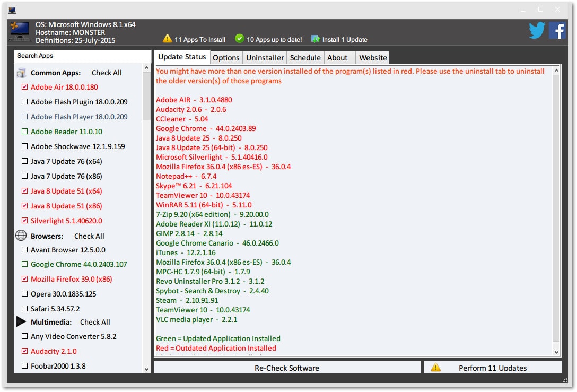Select the 'Notepad++ - 6.7.4' status line

point(186,176)
